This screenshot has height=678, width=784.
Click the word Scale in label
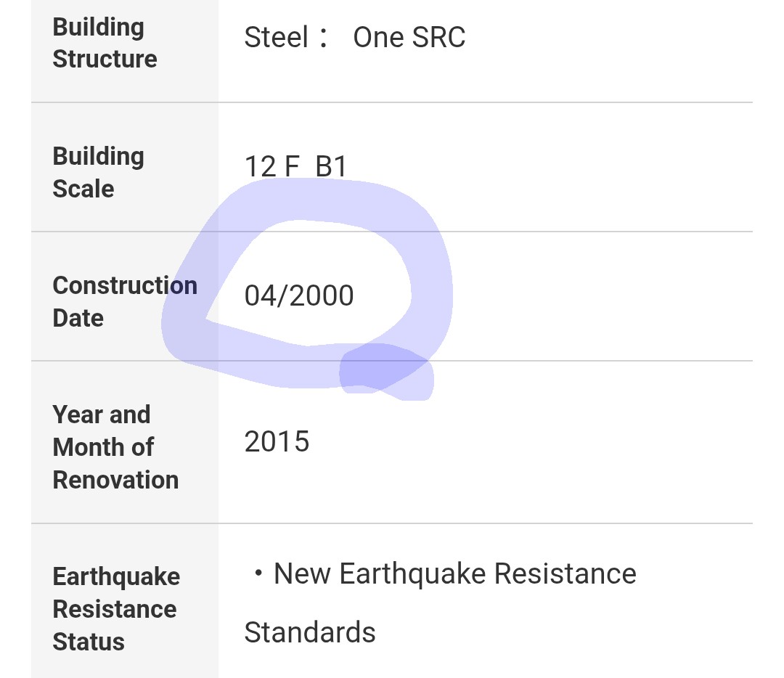coord(83,189)
